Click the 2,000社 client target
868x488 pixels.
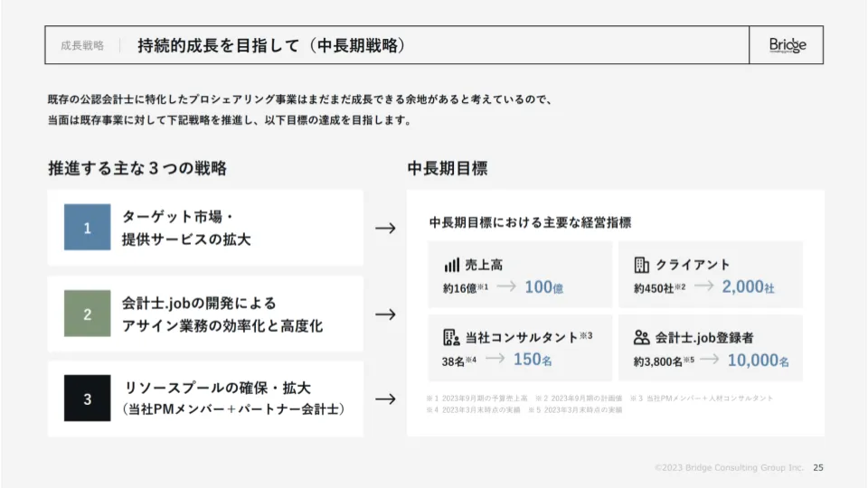point(748,287)
